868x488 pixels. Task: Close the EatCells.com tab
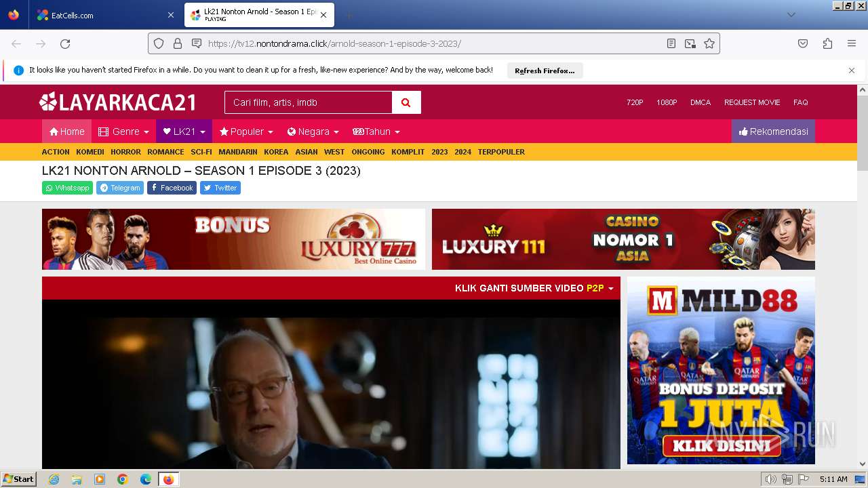tap(171, 15)
